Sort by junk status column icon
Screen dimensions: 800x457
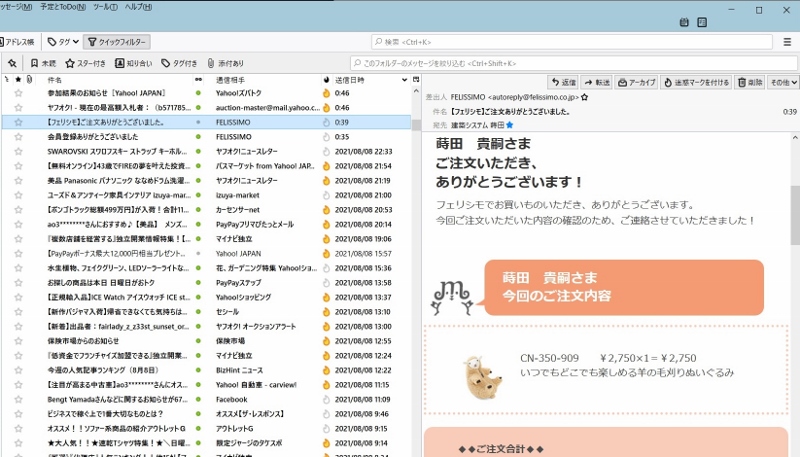[x=327, y=80]
